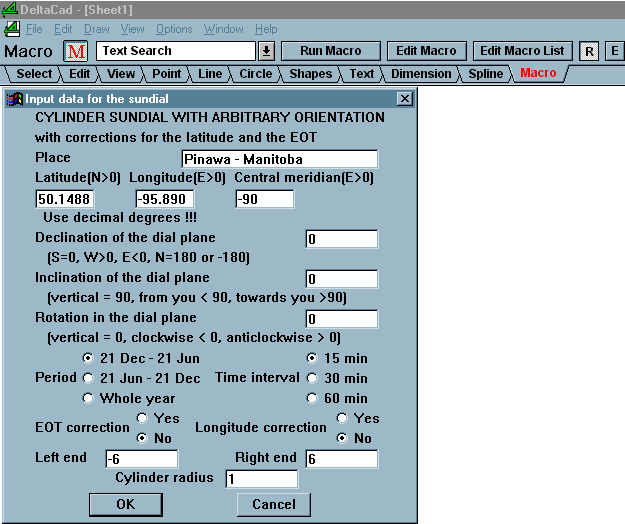Click the Cylinder radius input field
This screenshot has width=625, height=524.
click(x=261, y=479)
